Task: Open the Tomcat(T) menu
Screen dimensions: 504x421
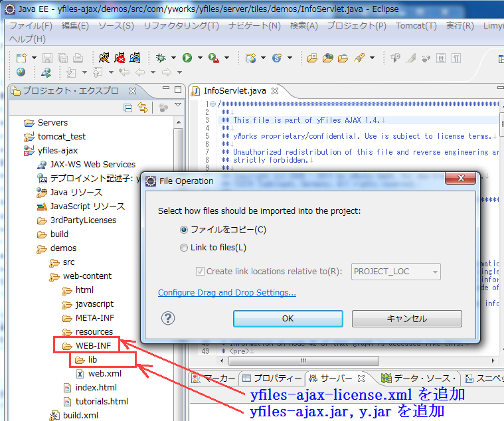Action: (416, 26)
